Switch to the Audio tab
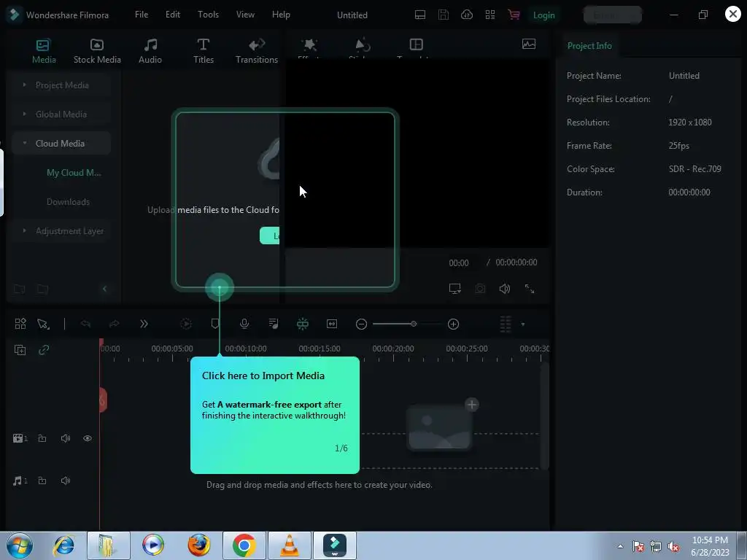The image size is (747, 560). (x=150, y=52)
